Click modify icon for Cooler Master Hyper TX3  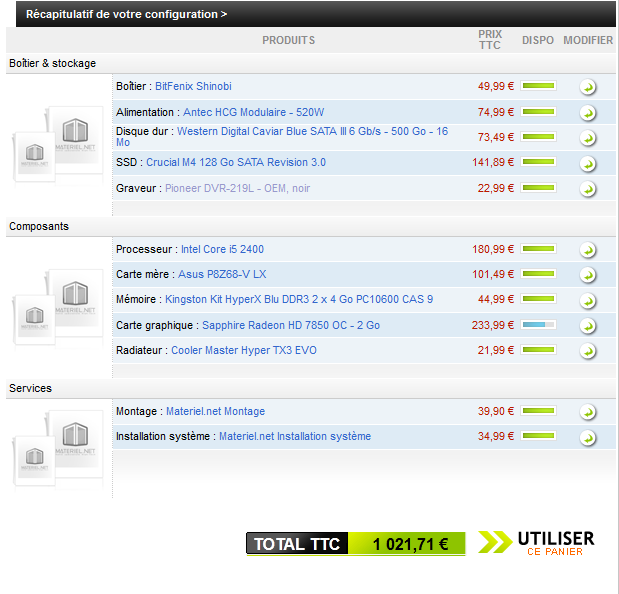coord(588,351)
